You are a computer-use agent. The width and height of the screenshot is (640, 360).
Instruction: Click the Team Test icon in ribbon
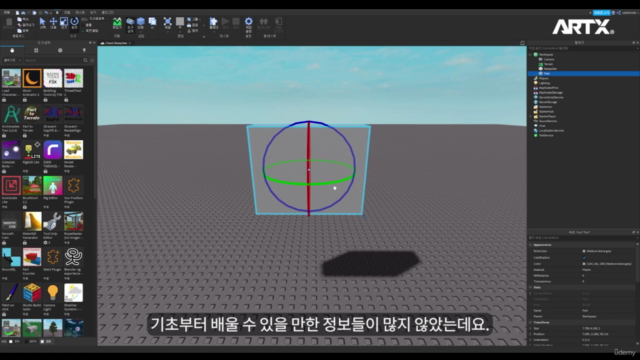[264, 21]
